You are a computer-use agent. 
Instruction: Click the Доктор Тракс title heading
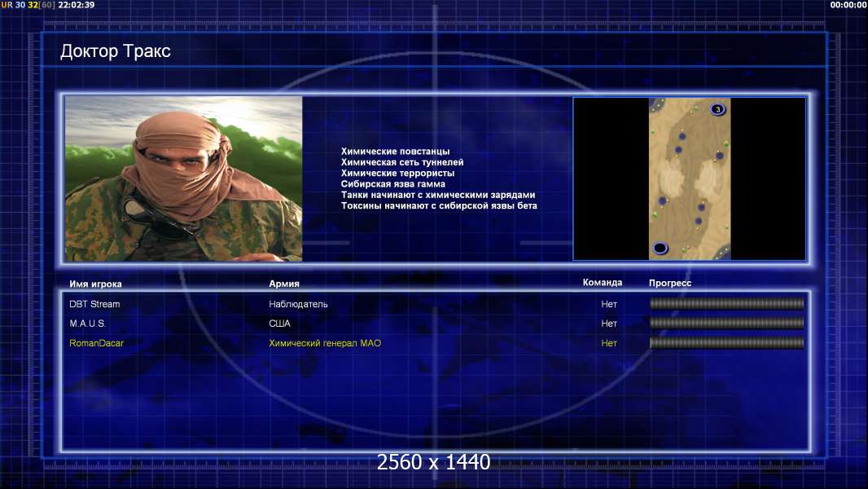click(x=115, y=51)
